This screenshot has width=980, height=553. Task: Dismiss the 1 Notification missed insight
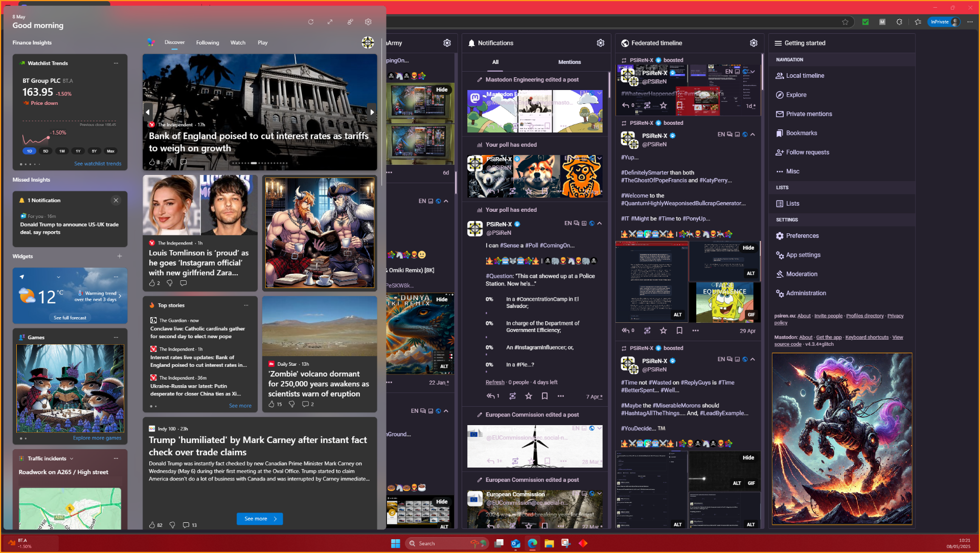pyautogui.click(x=116, y=201)
